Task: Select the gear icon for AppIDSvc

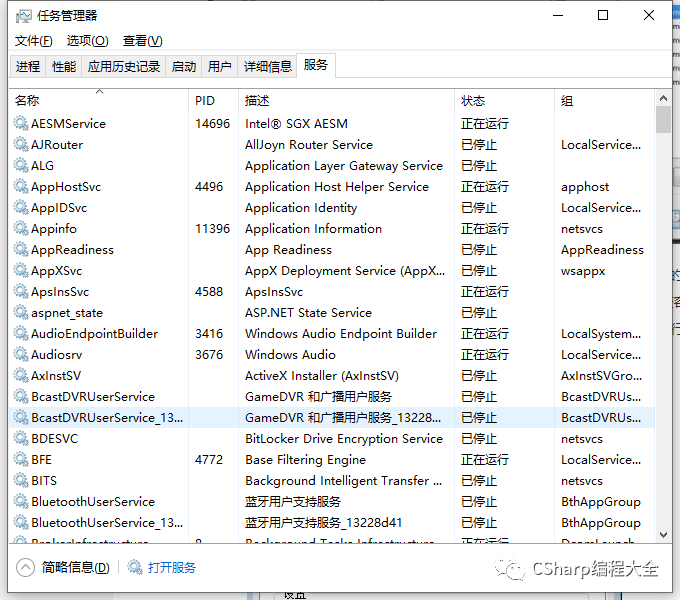Action: 21,208
